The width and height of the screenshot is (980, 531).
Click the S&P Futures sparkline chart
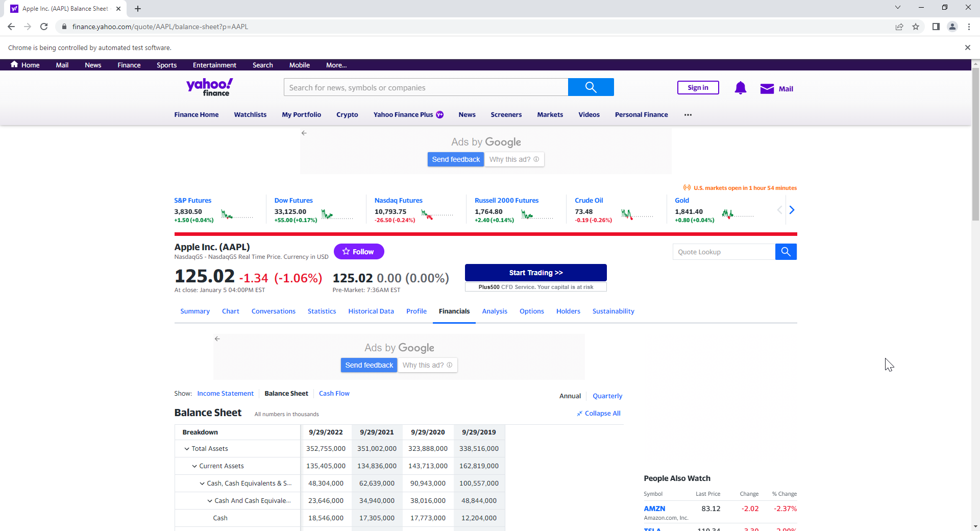click(237, 214)
